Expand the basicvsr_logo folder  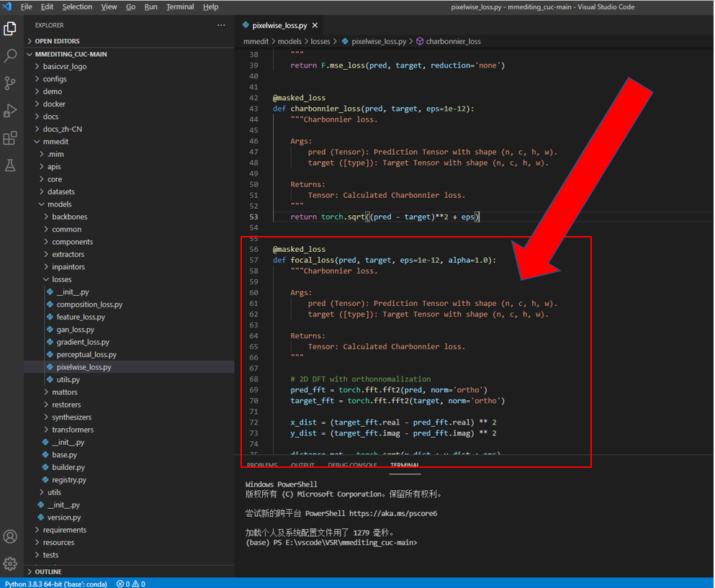coord(64,66)
